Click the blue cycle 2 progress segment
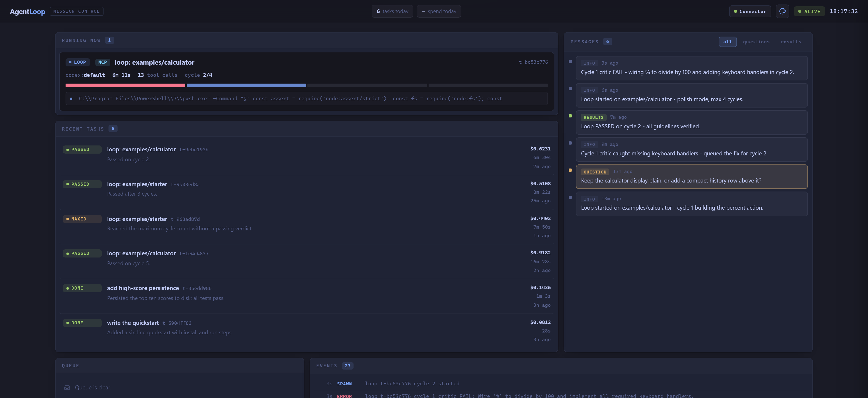The image size is (868, 398). tap(246, 86)
